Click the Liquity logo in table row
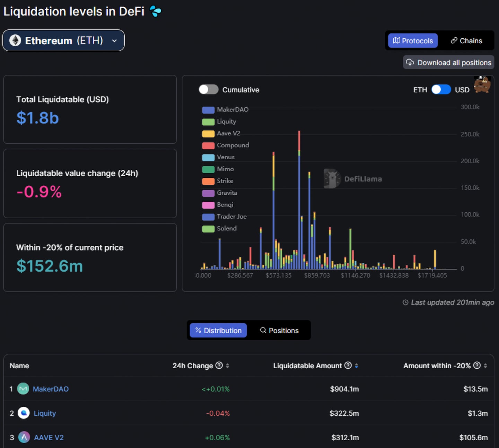The height and width of the screenshot is (448, 499). [x=24, y=413]
